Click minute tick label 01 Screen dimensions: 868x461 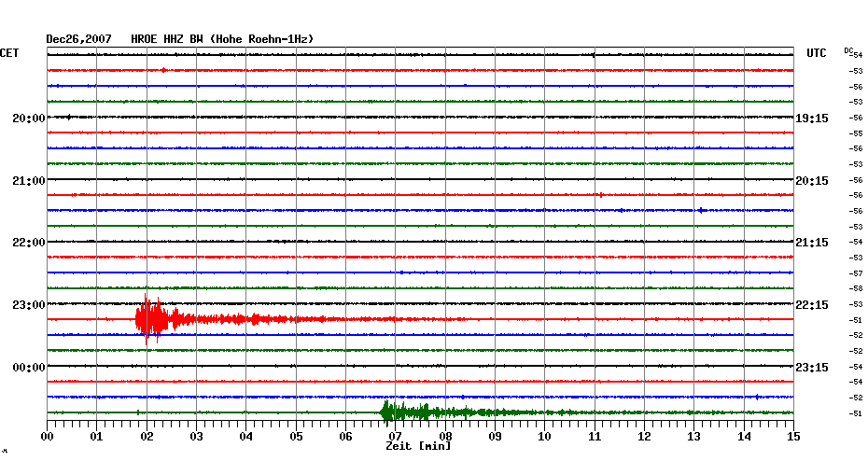pyautogui.click(x=96, y=436)
